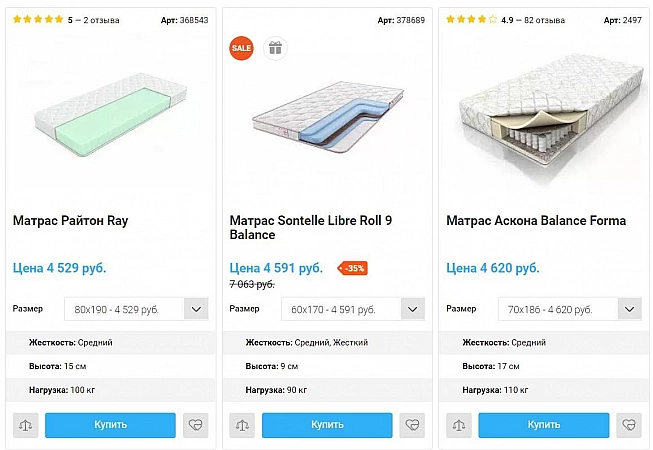Click the -35% discount tag

354,268
